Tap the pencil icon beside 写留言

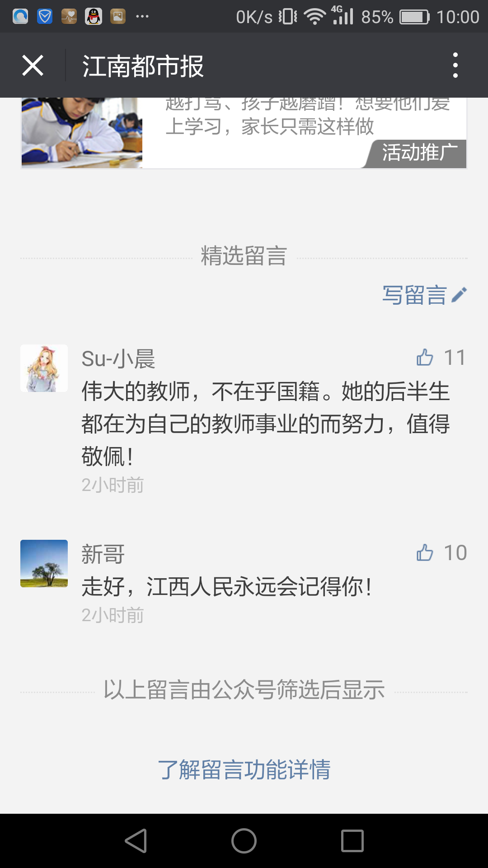tap(459, 295)
